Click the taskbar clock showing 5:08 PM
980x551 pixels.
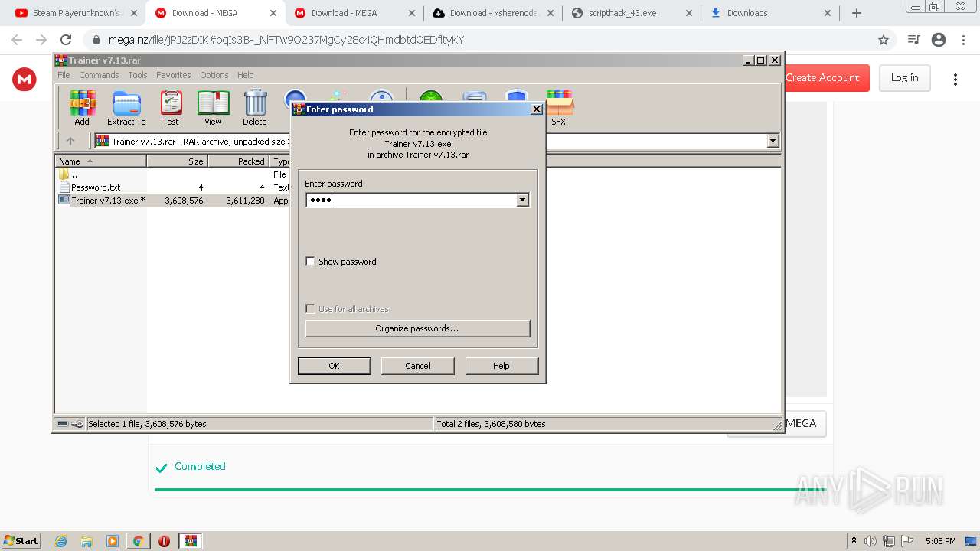[940, 541]
